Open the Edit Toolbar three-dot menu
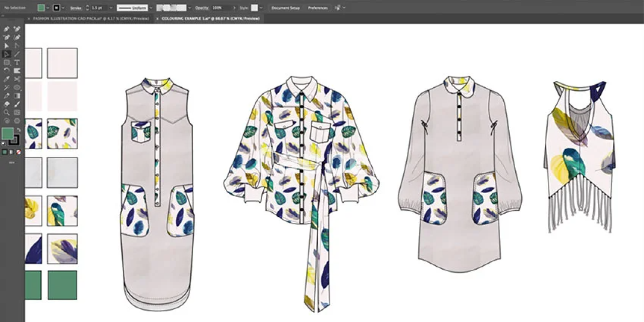Viewport: 644px width, 322px height. pyautogui.click(x=12, y=163)
